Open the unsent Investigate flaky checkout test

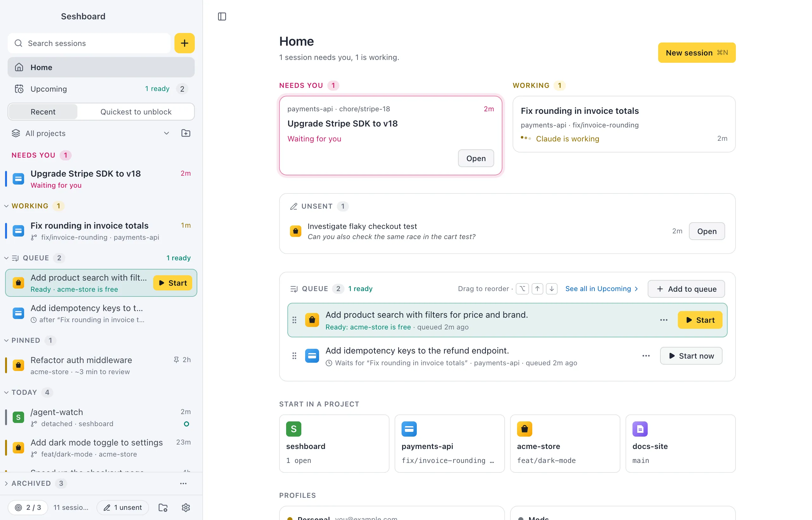click(707, 231)
